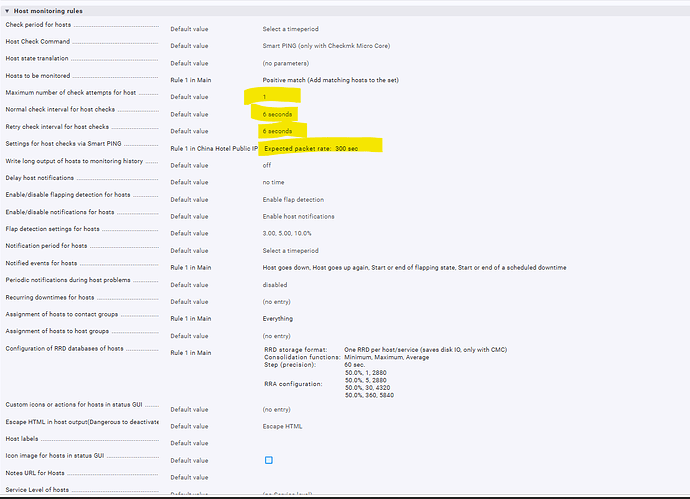Open Hosts to be monitored rule
The width and height of the screenshot is (690, 499).
(38, 76)
